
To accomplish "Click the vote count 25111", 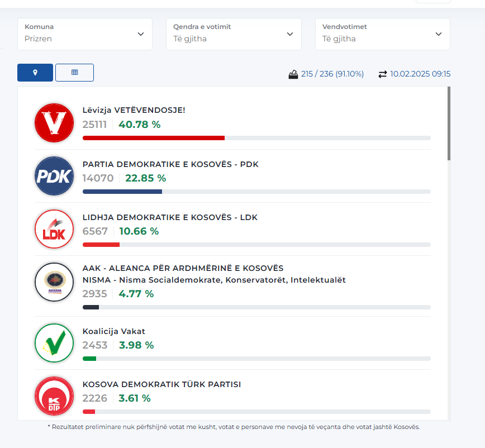I will click(94, 125).
